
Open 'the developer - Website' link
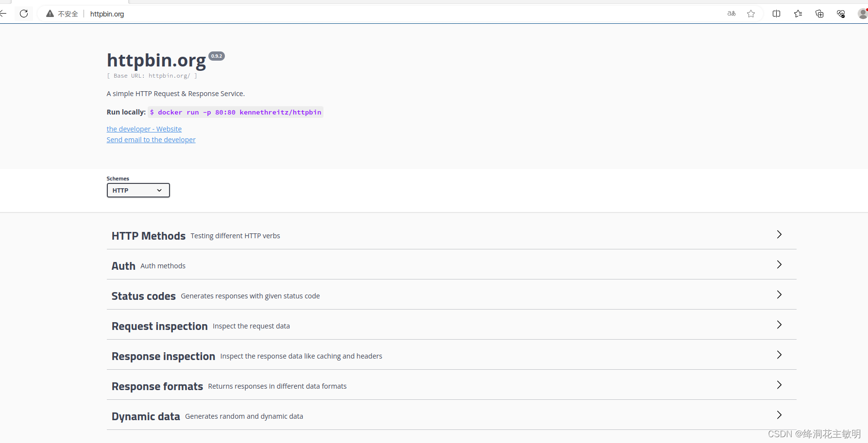coord(144,129)
